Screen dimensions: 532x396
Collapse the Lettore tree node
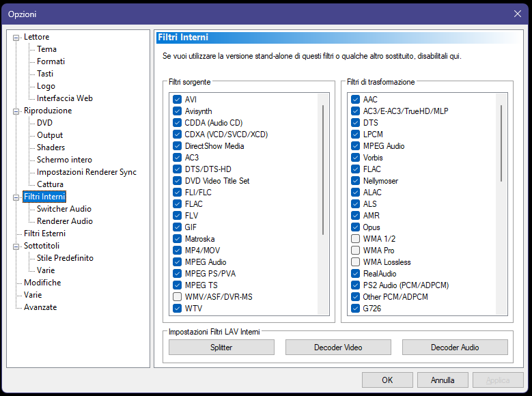[16, 38]
